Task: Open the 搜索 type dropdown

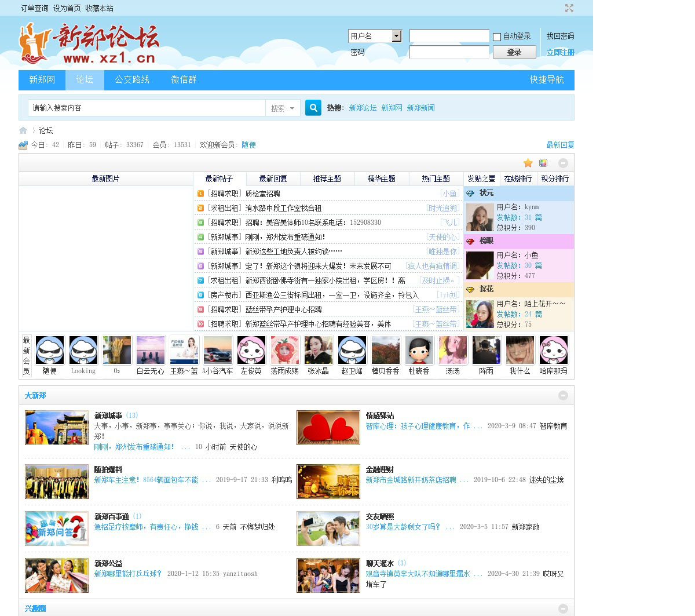Action: [x=283, y=108]
